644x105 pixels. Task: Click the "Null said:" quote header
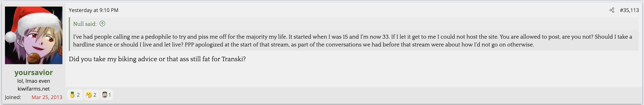coord(85,24)
